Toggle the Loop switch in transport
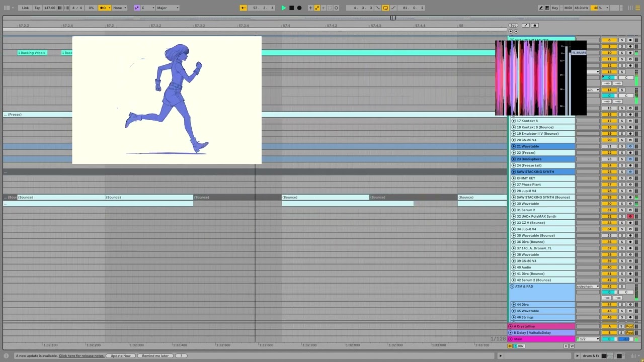Image resolution: width=644 pixels, height=362 pixels. (385, 8)
